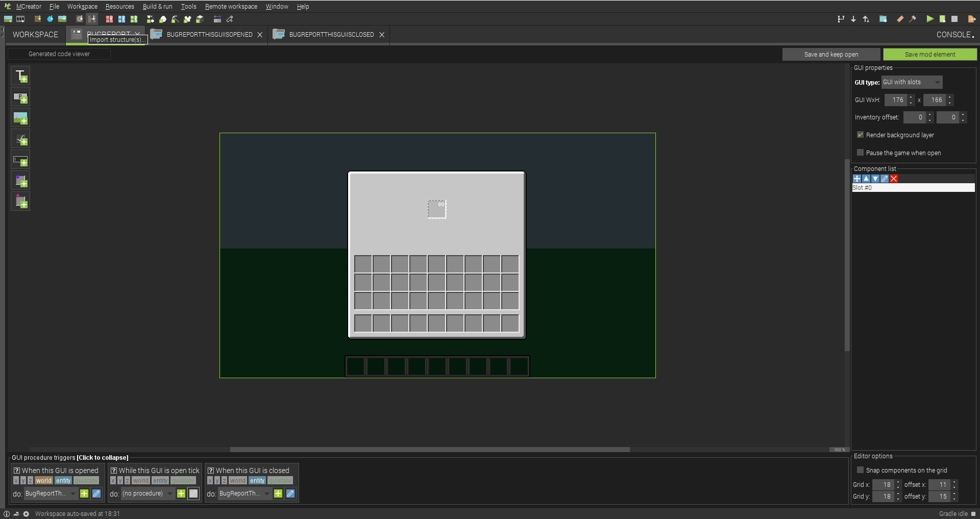Add a new text label component
This screenshot has height=519, width=980.
click(x=20, y=76)
